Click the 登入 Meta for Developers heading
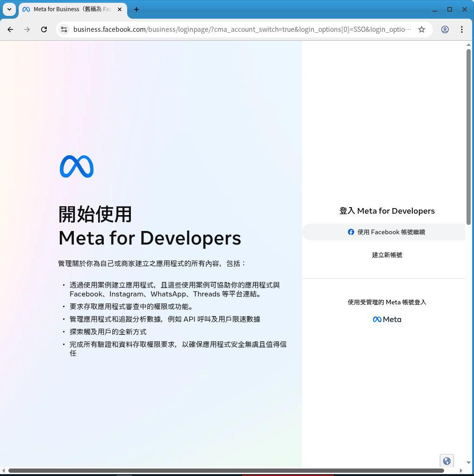Screen dimensions: 474x476 [387, 211]
